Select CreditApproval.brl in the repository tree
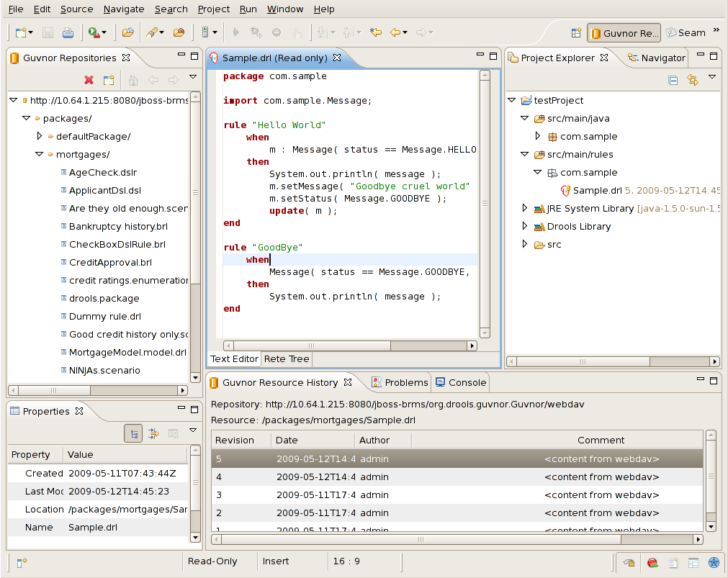The height and width of the screenshot is (578, 728). click(x=110, y=262)
